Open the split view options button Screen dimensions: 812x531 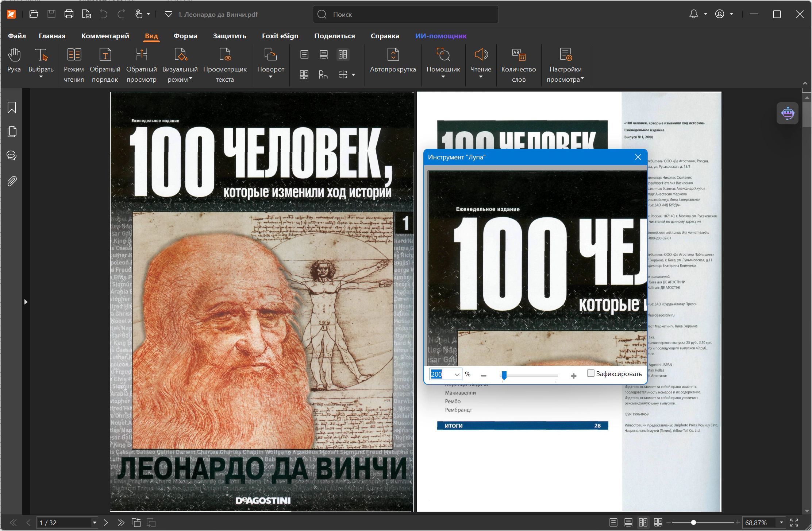coord(346,75)
